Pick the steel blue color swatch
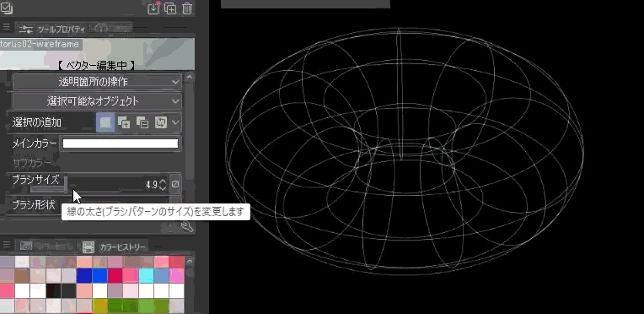The height and width of the screenshot is (314, 644). (161, 276)
